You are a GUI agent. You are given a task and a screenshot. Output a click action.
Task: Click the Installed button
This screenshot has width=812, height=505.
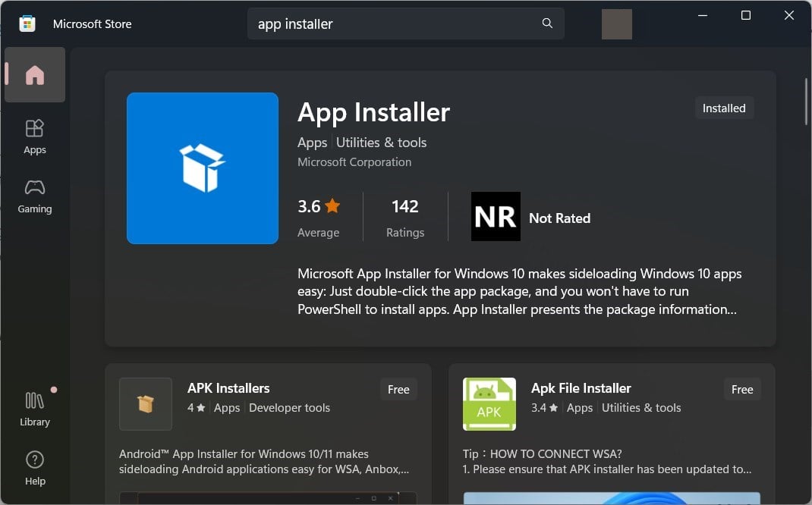tap(724, 108)
